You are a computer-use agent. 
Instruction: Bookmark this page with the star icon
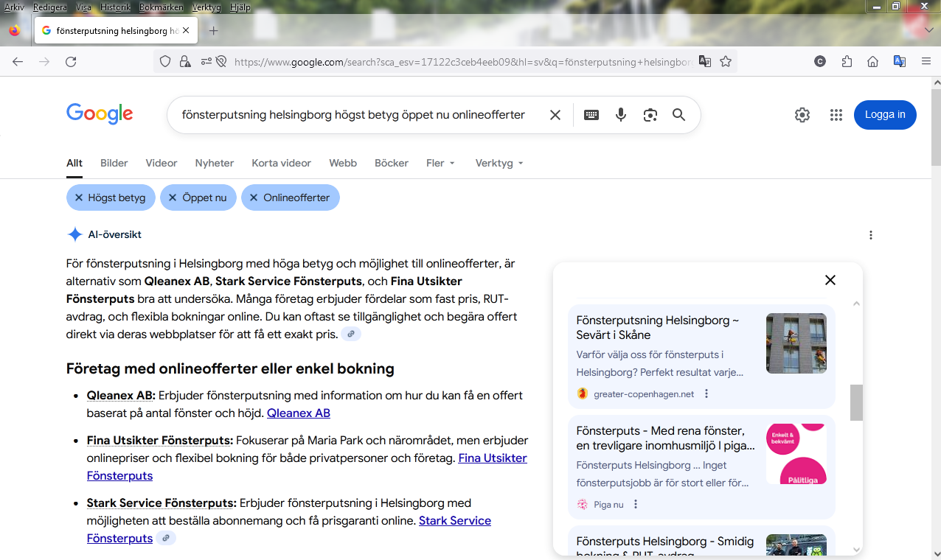click(x=726, y=62)
